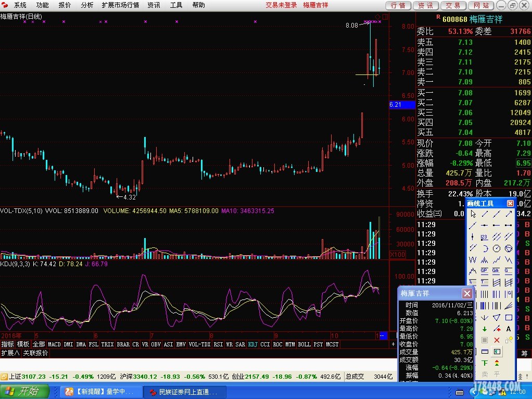Select the green T-shaped marker tool
This screenshot has width=532, height=399.
pos(485,363)
